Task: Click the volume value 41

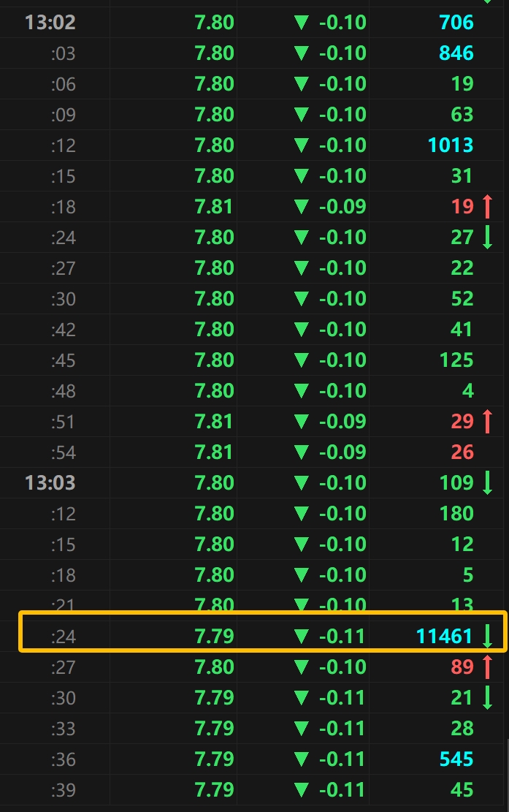Action: [x=462, y=330]
